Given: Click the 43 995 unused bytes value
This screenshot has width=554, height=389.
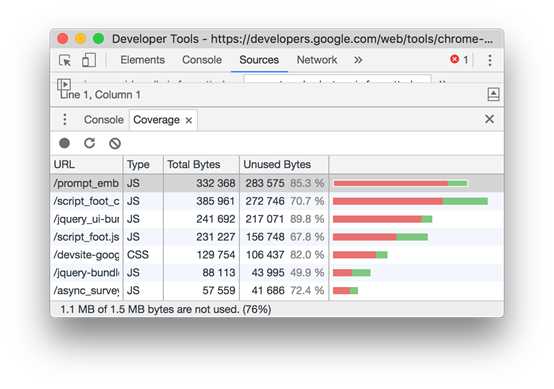Looking at the screenshot, I should click(268, 272).
